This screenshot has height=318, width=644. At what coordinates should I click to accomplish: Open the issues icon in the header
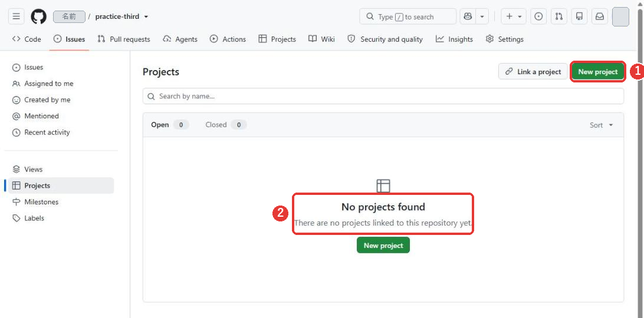538,16
